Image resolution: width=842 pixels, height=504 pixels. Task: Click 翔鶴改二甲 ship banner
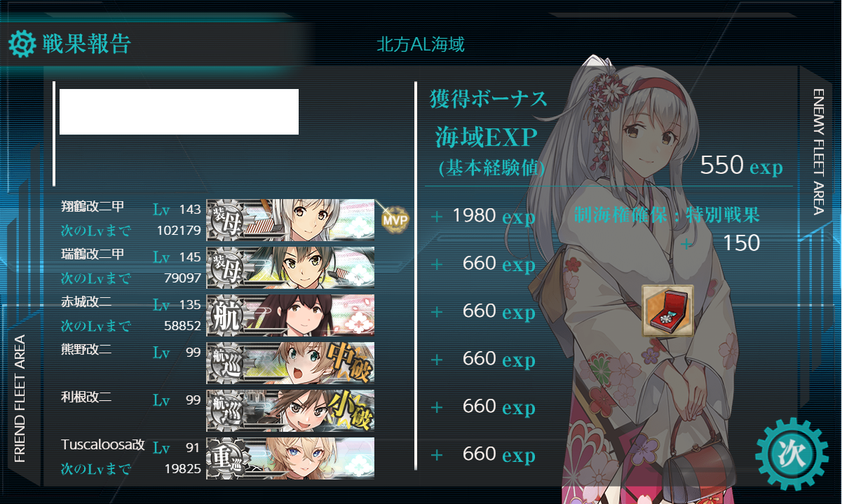[x=290, y=219]
